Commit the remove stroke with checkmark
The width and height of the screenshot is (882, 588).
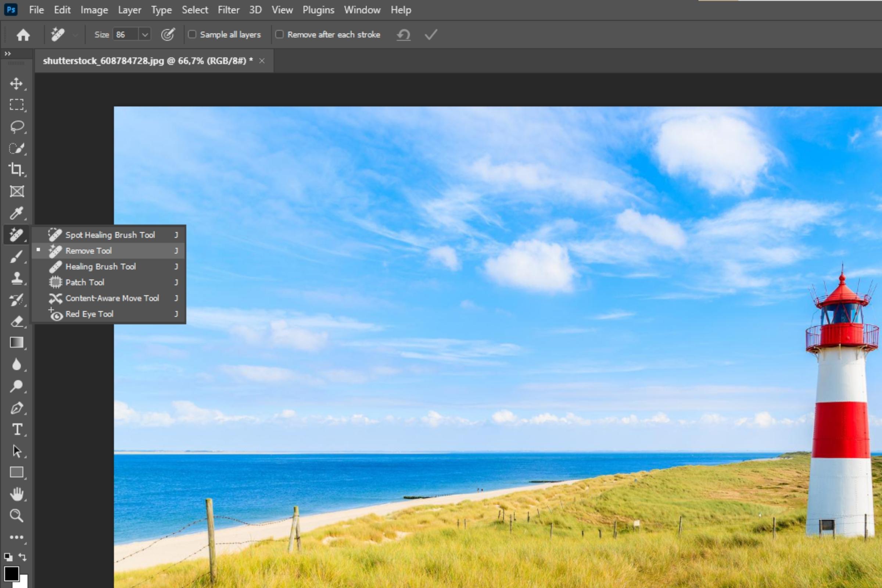pos(431,35)
